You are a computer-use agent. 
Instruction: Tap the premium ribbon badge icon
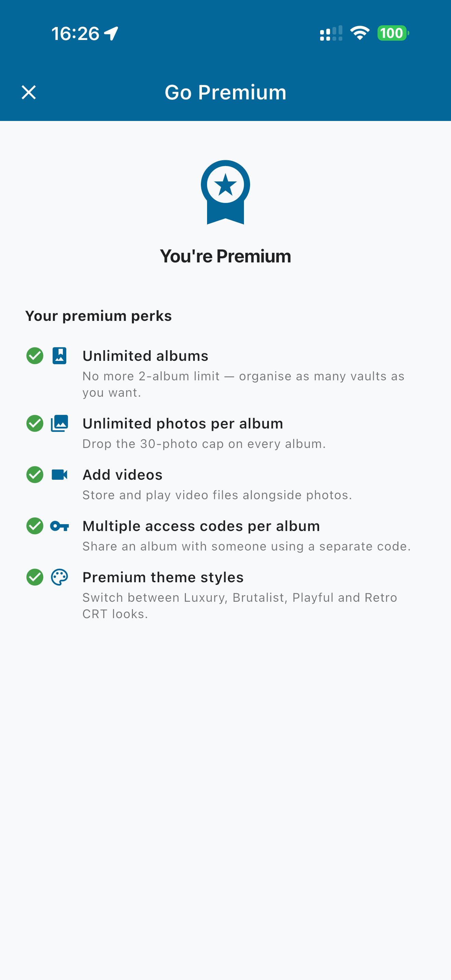pos(225,192)
